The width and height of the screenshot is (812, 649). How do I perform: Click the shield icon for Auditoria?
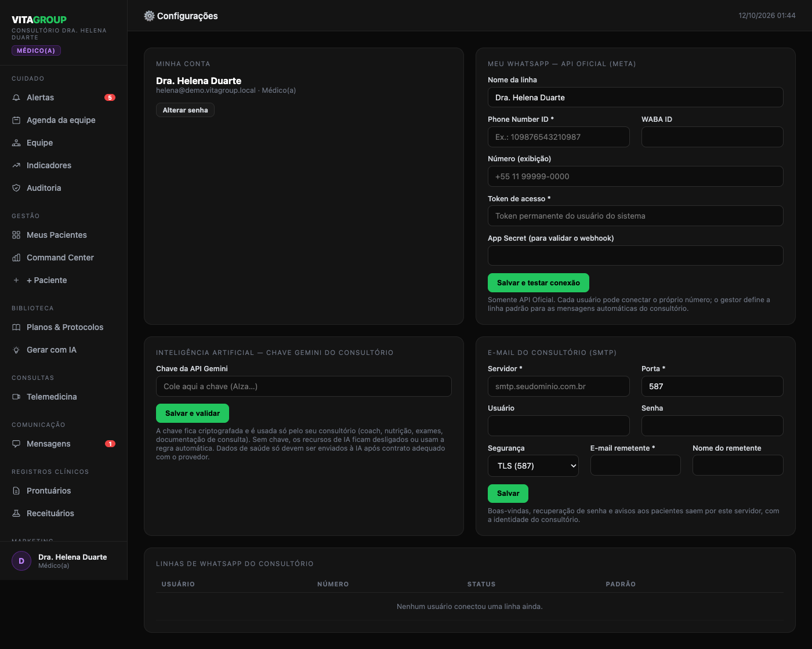(16, 188)
